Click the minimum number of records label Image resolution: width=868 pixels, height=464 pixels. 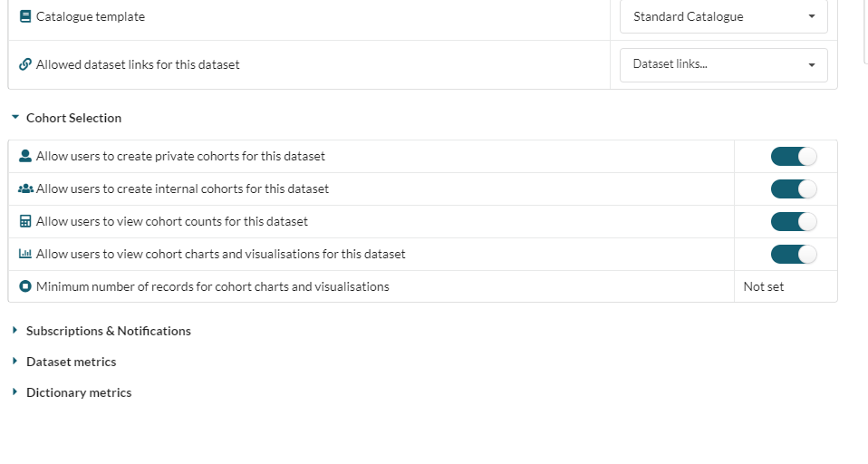pyautogui.click(x=212, y=286)
